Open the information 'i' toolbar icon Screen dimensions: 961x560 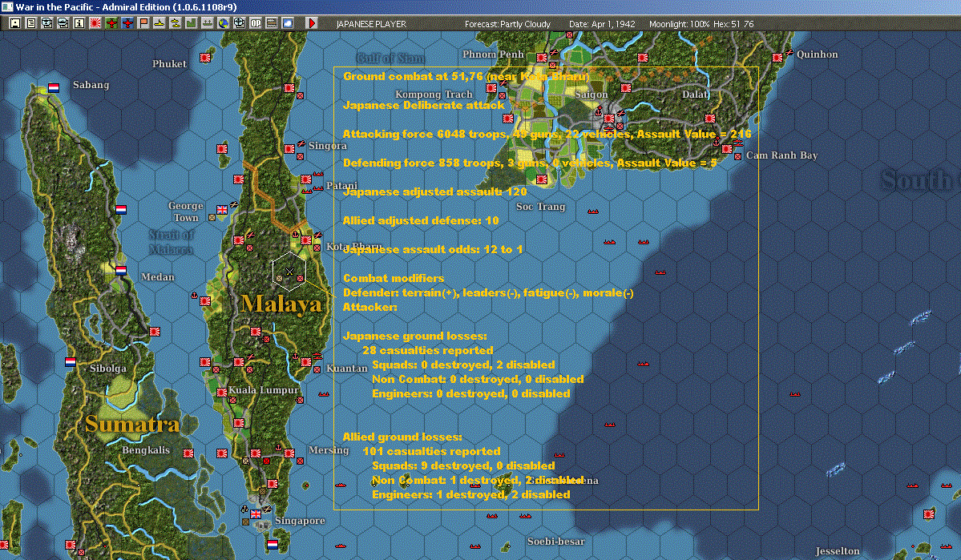[x=79, y=23]
